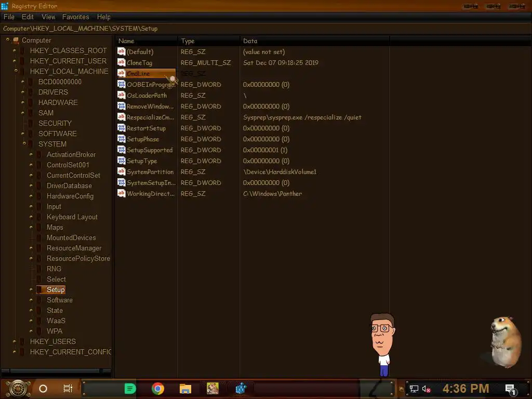Click the taskbar clock showing 4:36 PM
Image resolution: width=532 pixels, height=399 pixels.
465,389
